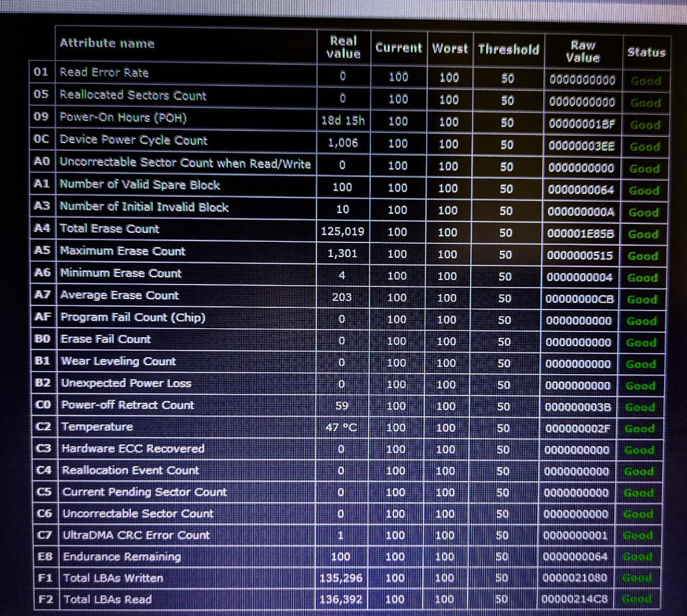Select the Maximum Erase Count row
Viewport: 687px width, 616px height.
123,251
